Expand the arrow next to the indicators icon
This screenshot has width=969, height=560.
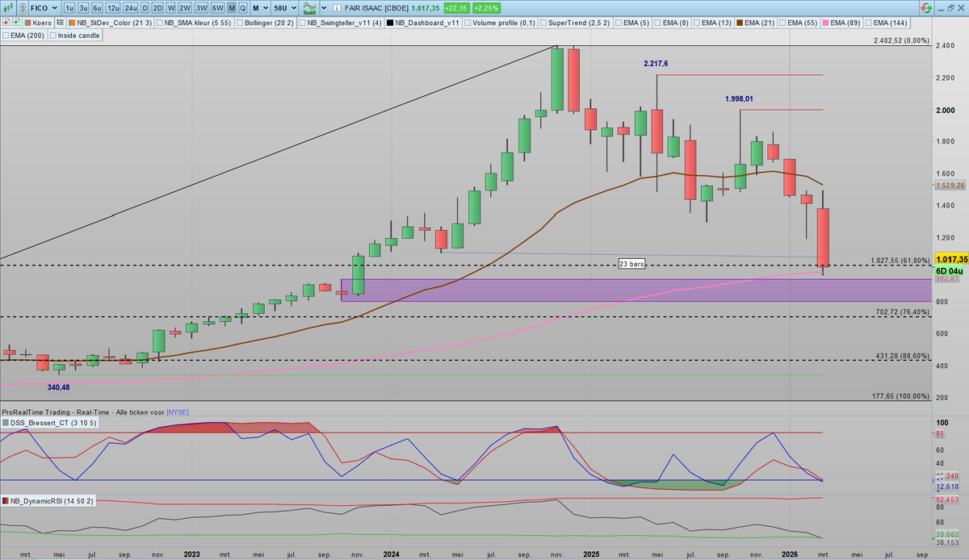click(325, 8)
